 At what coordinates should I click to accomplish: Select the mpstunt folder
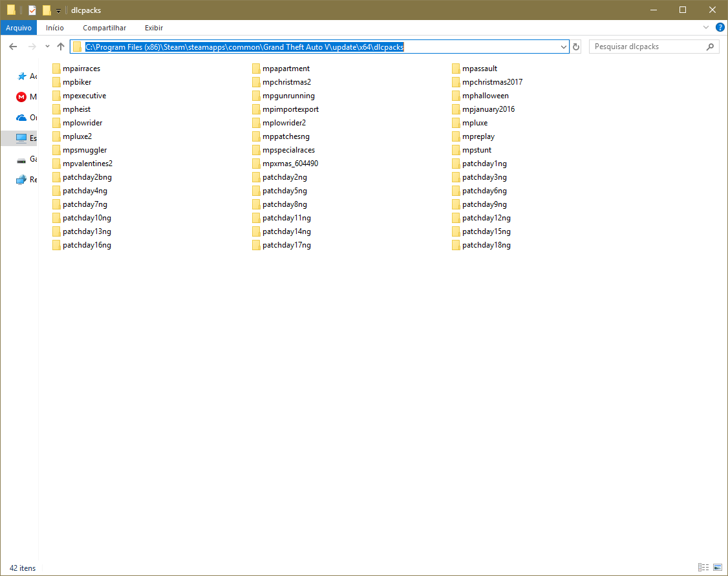[x=472, y=150]
